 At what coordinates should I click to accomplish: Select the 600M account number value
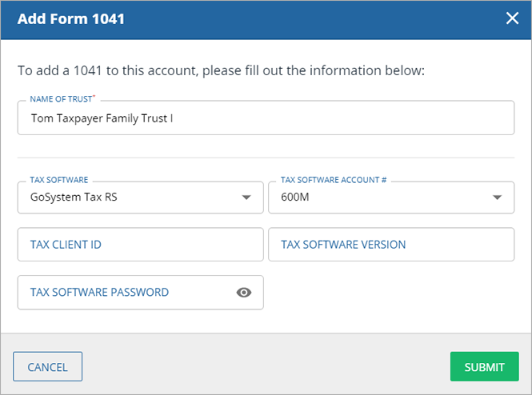[295, 198]
